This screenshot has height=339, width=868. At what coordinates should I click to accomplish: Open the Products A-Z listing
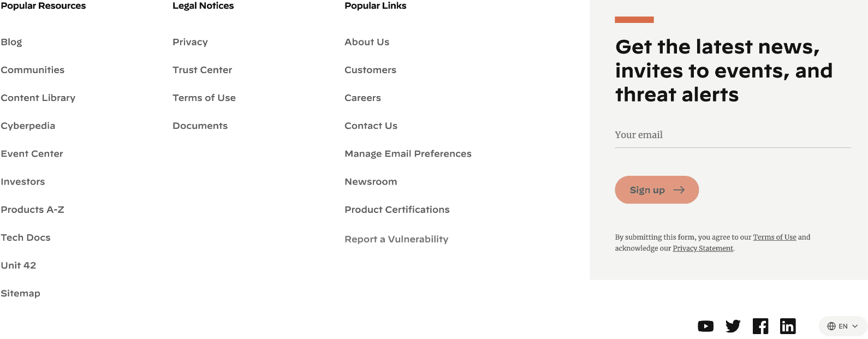point(32,209)
